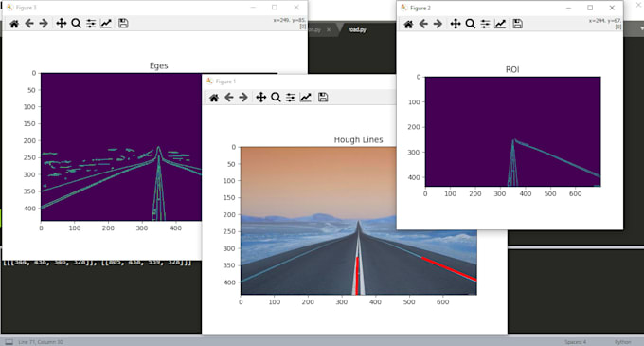
Task: Click Line, Column indicator in status bar
Action: coord(41,342)
